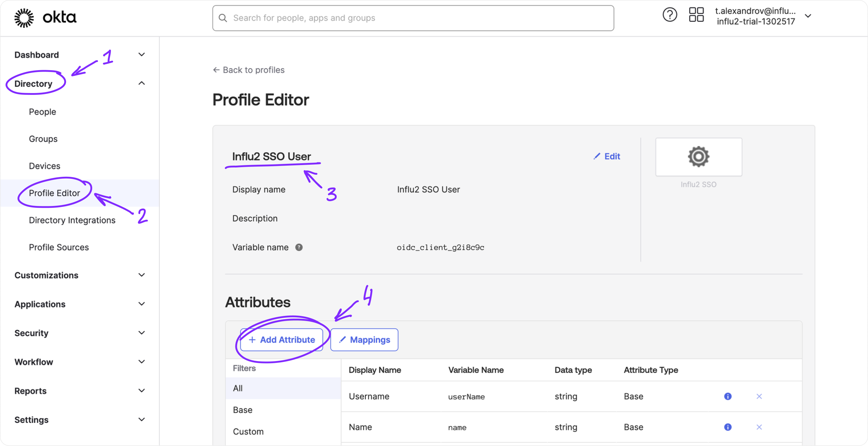Click the Security sidebar heading
868x446 pixels.
click(x=31, y=333)
